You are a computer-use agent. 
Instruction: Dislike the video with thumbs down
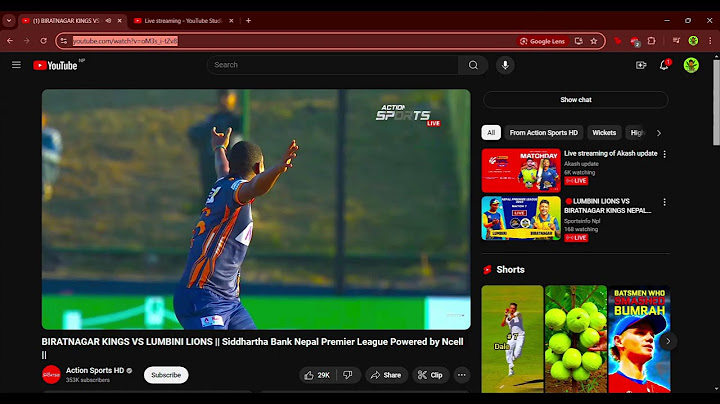coord(348,375)
